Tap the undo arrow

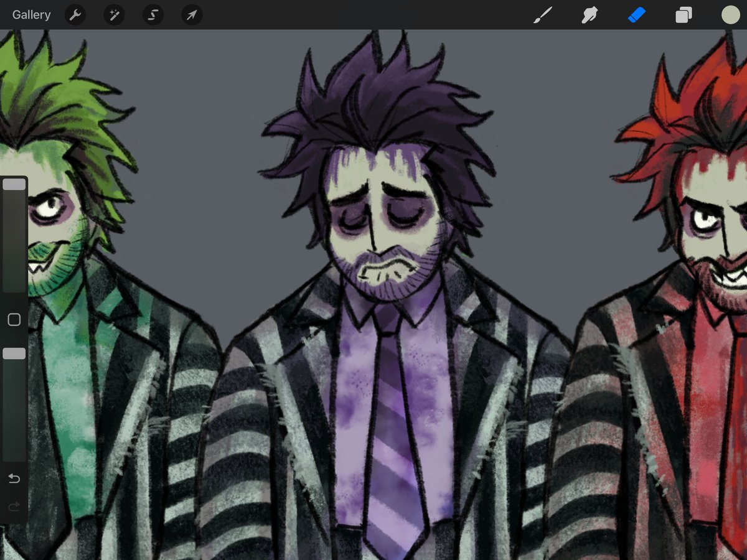(x=14, y=478)
